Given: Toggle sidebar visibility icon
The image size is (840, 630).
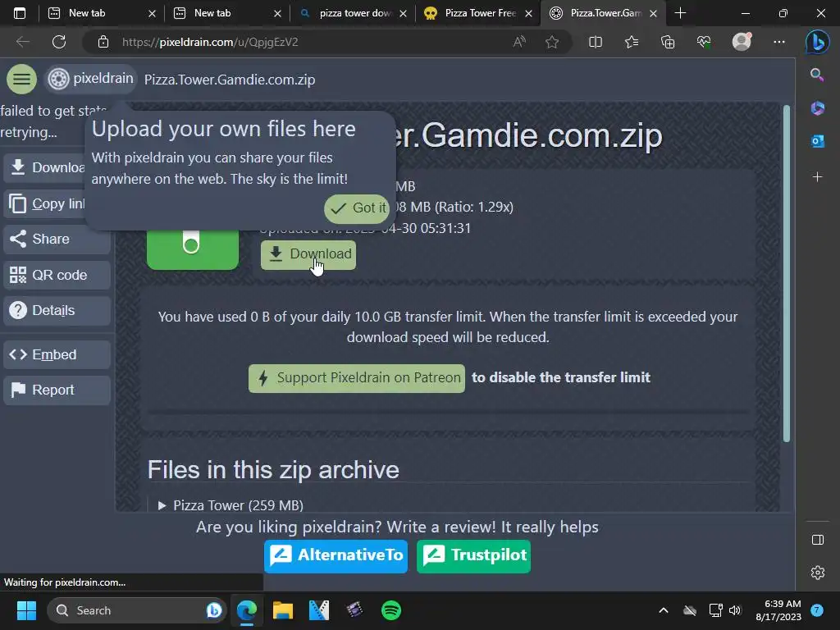Looking at the screenshot, I should coord(818,540).
